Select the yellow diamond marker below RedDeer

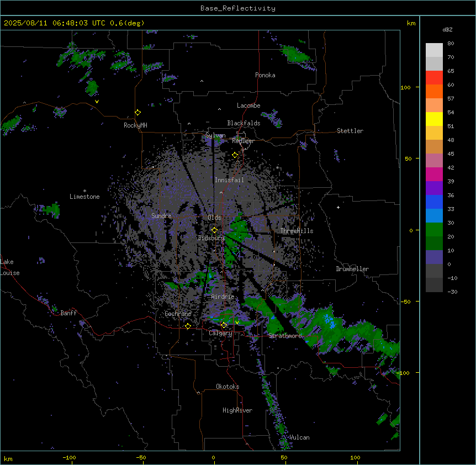click(235, 155)
